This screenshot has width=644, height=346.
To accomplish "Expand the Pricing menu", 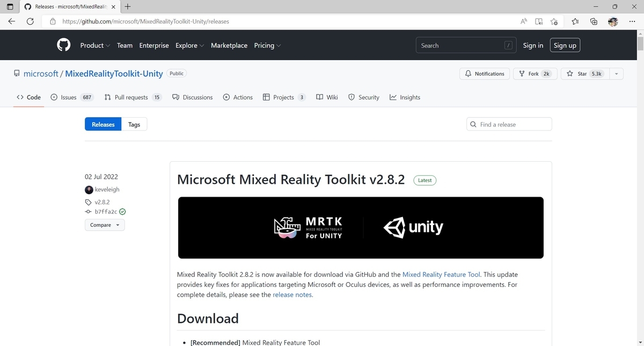I will (x=267, y=46).
